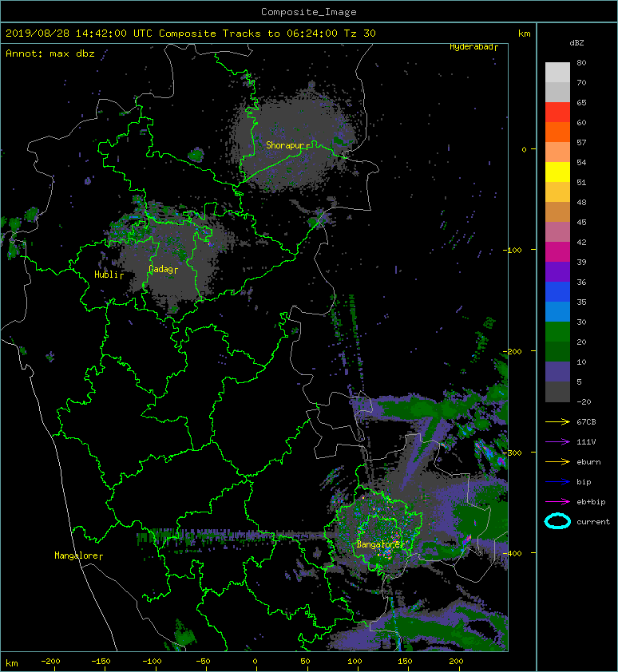Image resolution: width=618 pixels, height=672 pixels.
Task: Select the dark green swatch between 20 and 10
Action: (557, 351)
